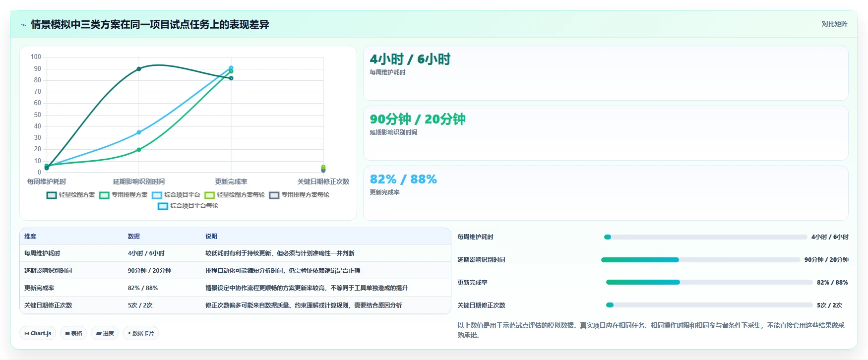Click the dark green legend swatch for 轻量绘图方案
This screenshot has width=868, height=360.
52,195
